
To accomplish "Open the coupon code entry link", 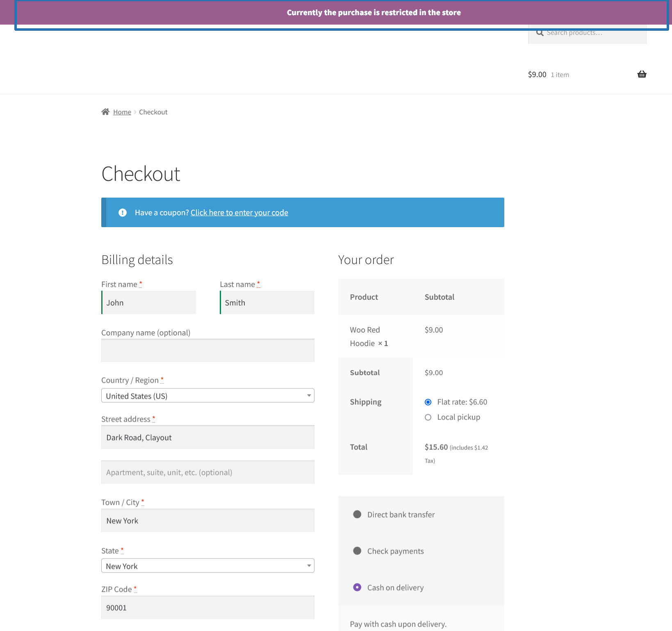I will 239,212.
